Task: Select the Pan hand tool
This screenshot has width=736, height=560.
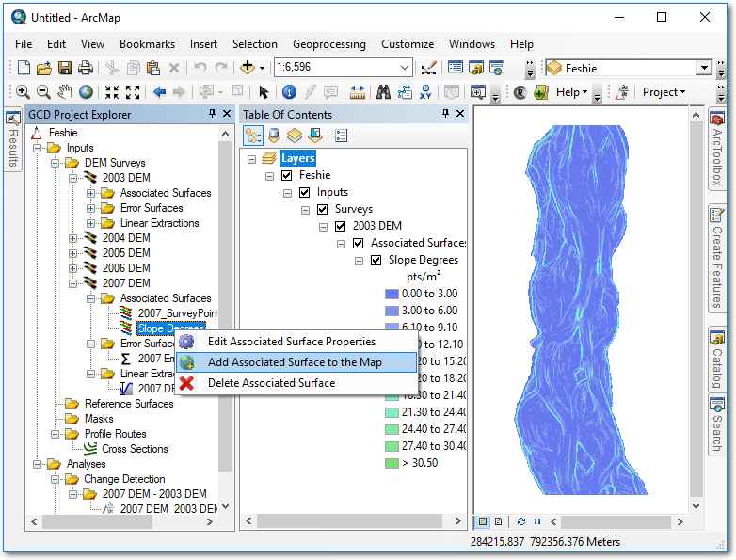Action: point(65,92)
